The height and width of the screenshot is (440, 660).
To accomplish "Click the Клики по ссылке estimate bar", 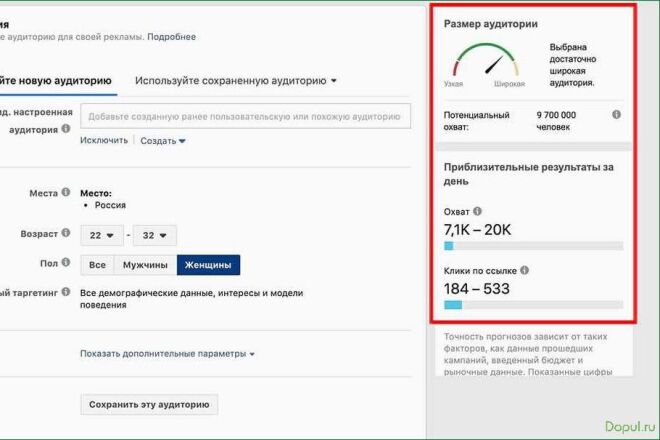I will (533, 305).
